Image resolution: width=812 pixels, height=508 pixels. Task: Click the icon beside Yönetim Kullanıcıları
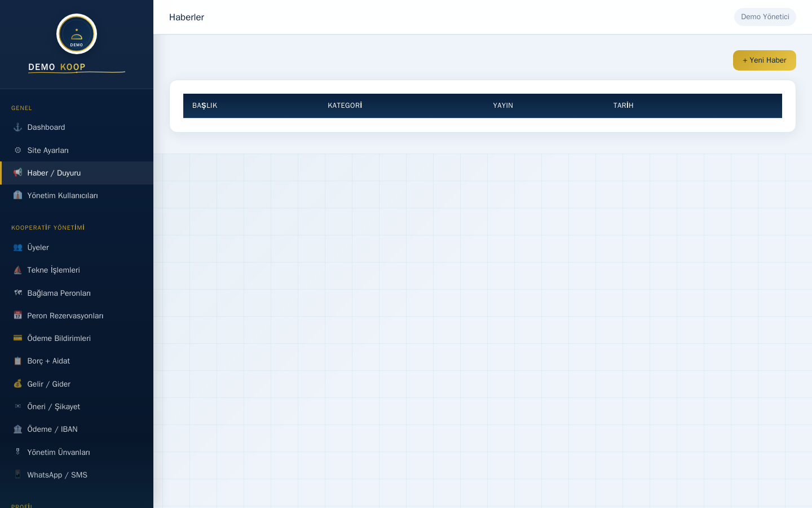click(17, 195)
